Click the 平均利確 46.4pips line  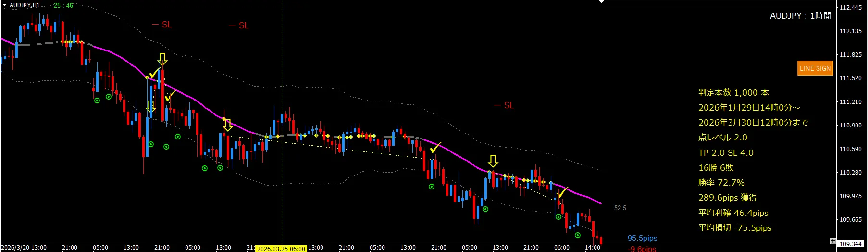(x=733, y=213)
